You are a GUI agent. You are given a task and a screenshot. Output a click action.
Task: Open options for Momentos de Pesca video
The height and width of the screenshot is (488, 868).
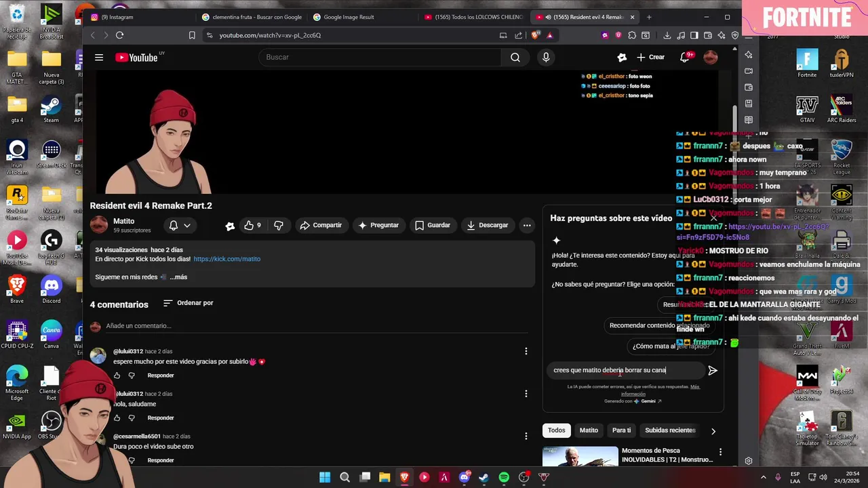click(x=720, y=452)
